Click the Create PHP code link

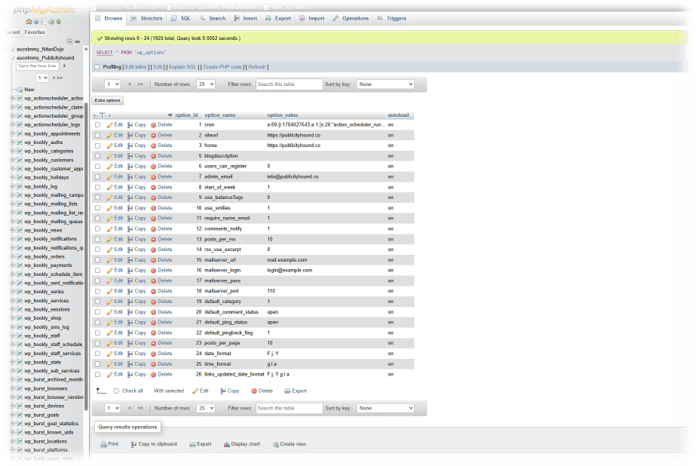(222, 67)
